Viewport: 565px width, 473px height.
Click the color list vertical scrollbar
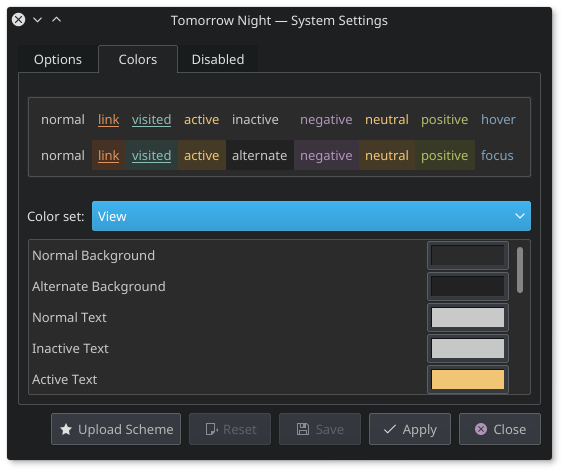pos(520,270)
